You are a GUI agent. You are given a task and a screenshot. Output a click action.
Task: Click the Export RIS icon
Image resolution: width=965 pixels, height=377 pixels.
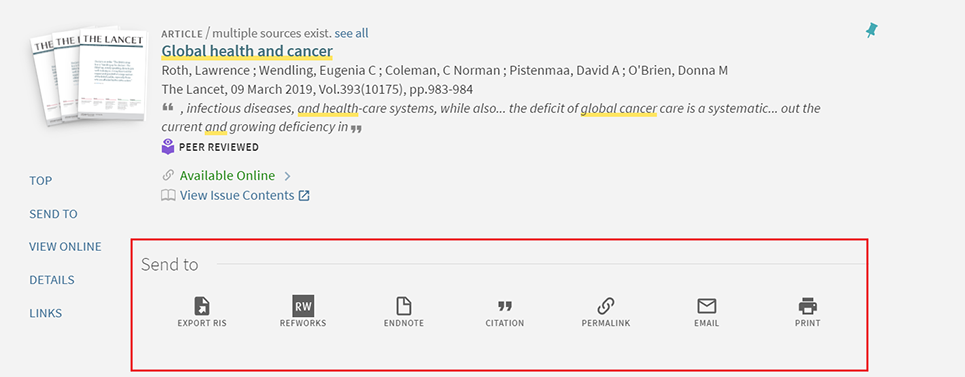point(202,306)
